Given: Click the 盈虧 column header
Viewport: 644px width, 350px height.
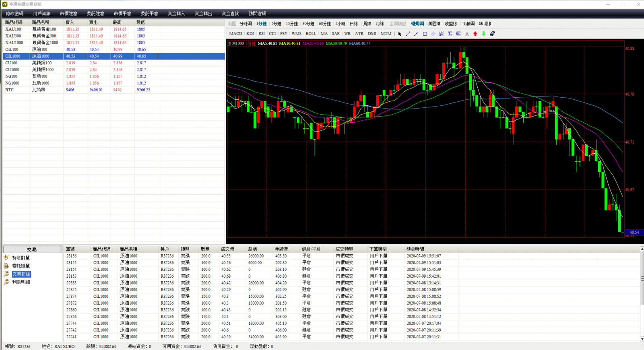Looking at the screenshot, I should (252, 249).
